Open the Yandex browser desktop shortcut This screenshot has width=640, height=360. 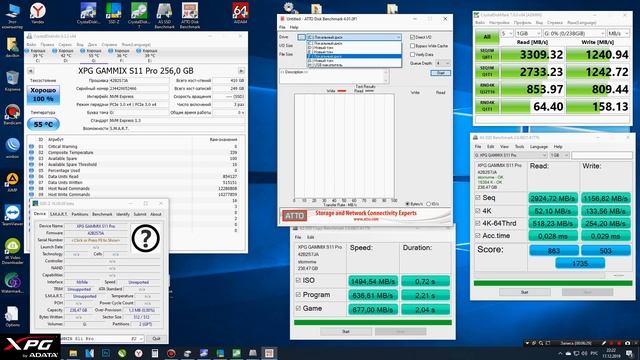pos(38,13)
